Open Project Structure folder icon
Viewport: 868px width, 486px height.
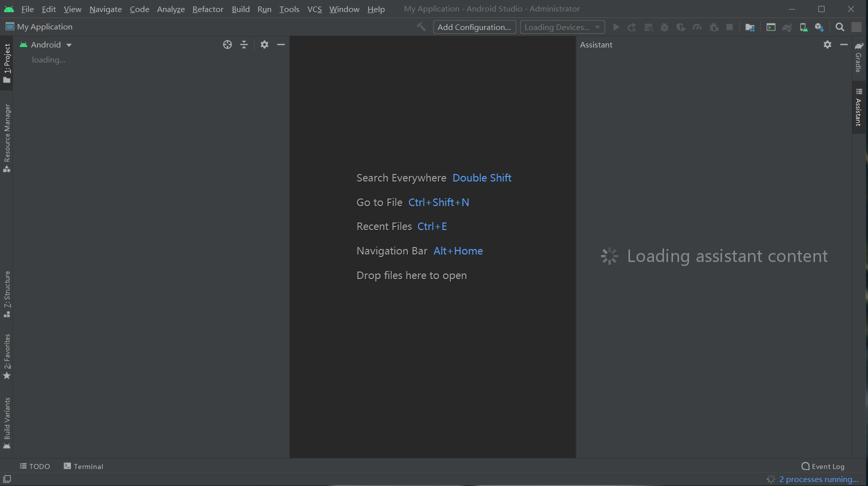(x=750, y=27)
